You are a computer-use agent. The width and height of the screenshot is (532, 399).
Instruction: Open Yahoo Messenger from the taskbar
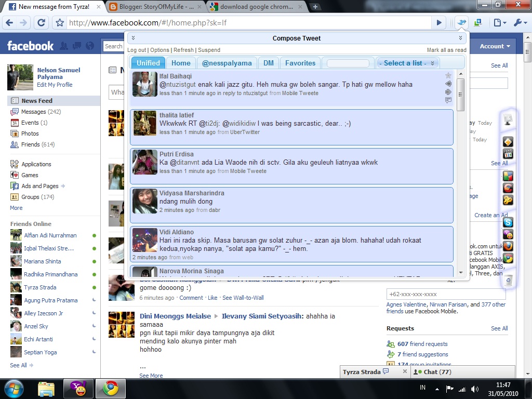[x=78, y=389]
